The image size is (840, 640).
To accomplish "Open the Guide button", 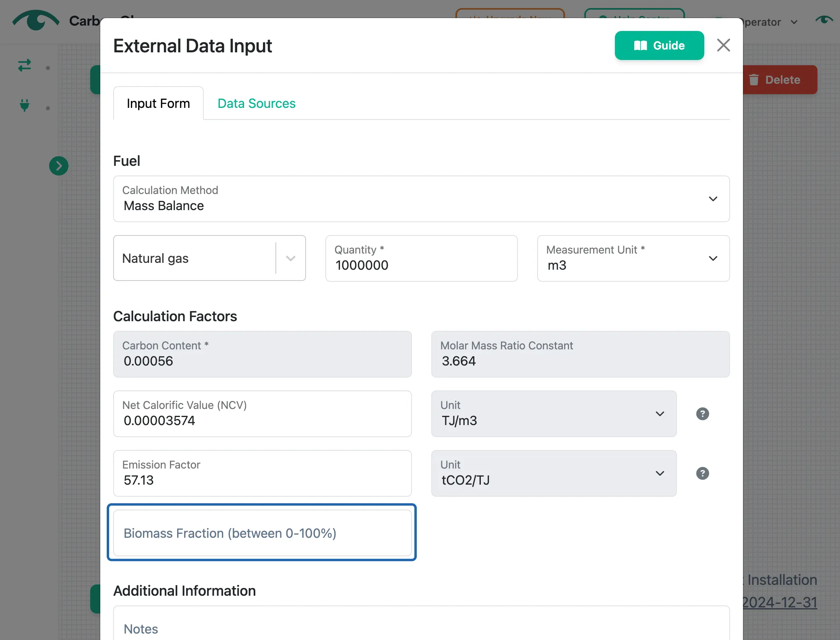I will tap(659, 45).
